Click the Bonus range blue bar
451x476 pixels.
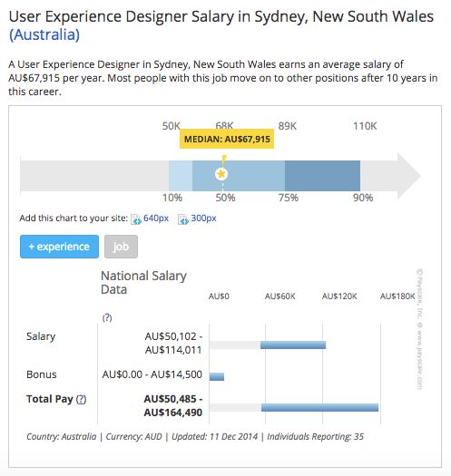(x=217, y=376)
